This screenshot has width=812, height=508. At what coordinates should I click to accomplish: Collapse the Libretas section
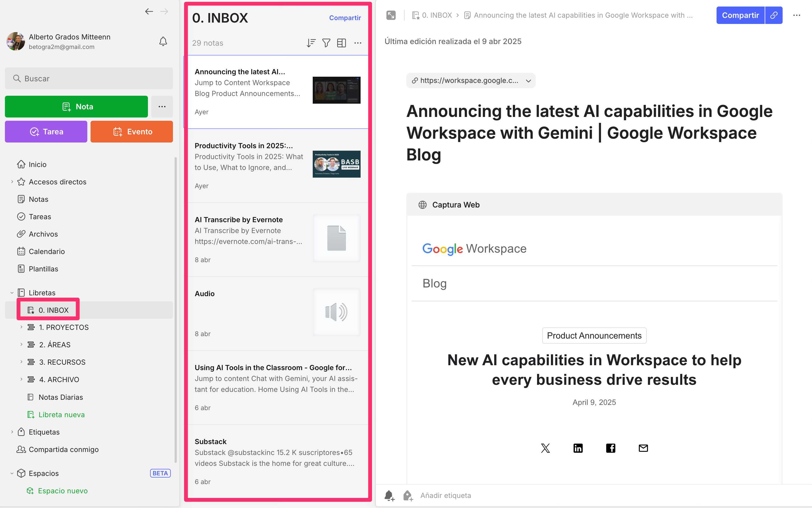(x=12, y=293)
